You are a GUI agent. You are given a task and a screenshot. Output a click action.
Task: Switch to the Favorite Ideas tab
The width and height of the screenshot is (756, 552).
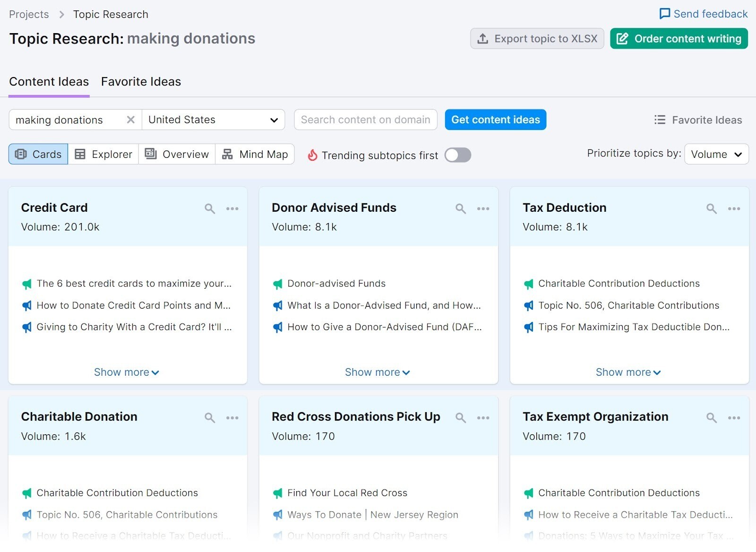pyautogui.click(x=140, y=81)
